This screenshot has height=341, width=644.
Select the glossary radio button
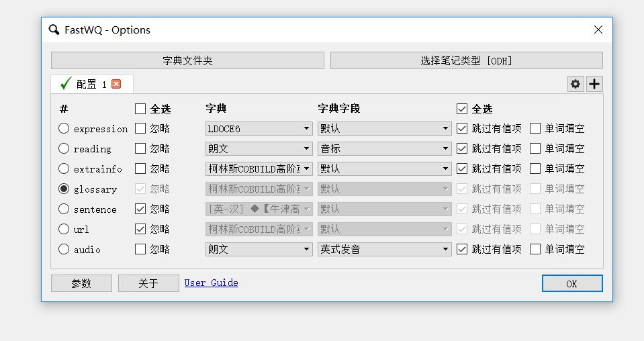click(x=64, y=189)
